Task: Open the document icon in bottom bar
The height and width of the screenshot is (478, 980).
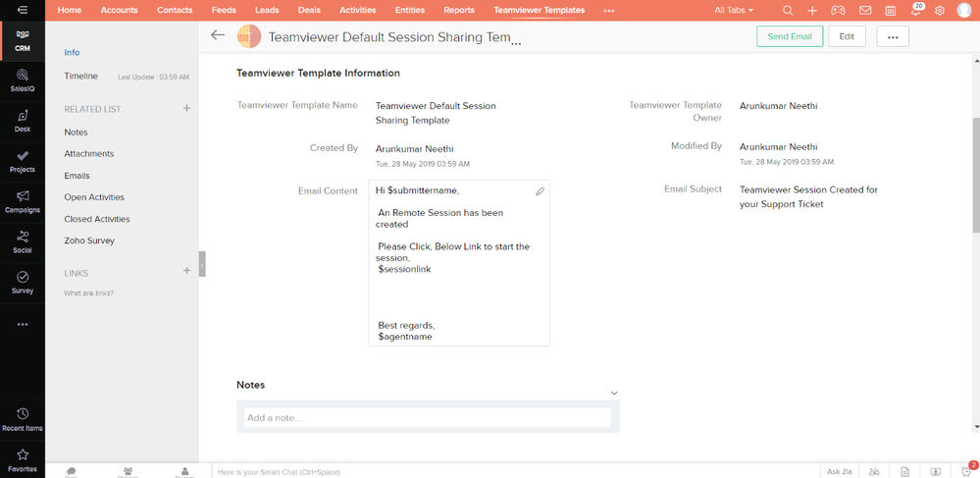Action: click(904, 472)
